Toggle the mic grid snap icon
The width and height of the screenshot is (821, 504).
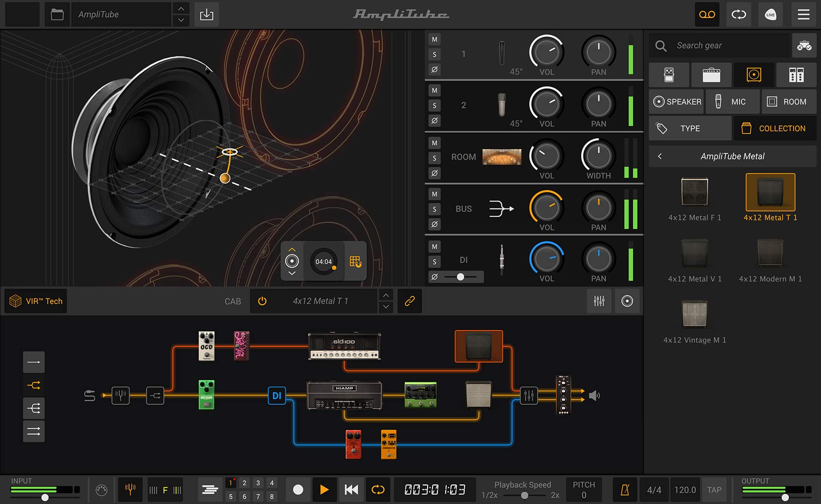355,262
